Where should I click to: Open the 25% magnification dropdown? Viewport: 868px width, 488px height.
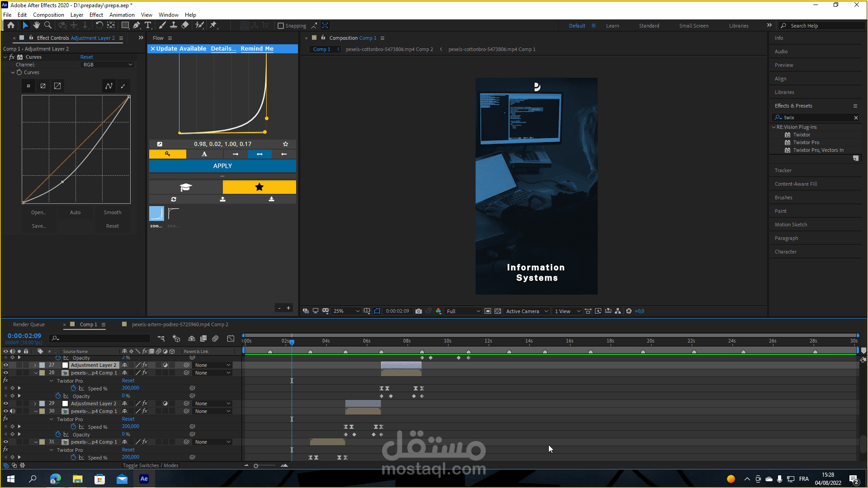click(x=346, y=311)
